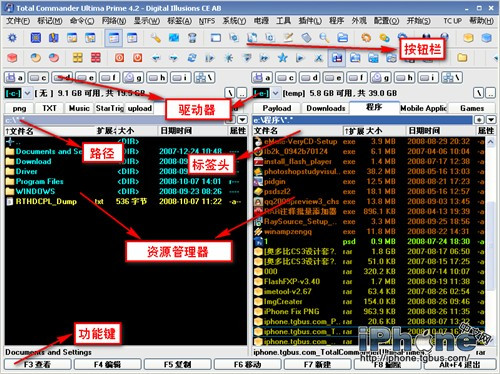Click the F3 查看 function button
Screen dimensions: 500x374
coord(38,364)
